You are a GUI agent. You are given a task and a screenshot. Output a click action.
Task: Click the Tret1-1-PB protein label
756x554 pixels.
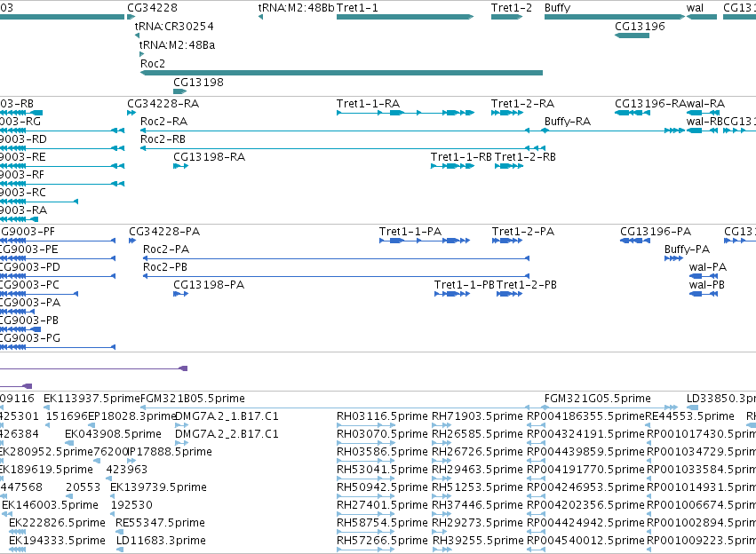pos(465,285)
